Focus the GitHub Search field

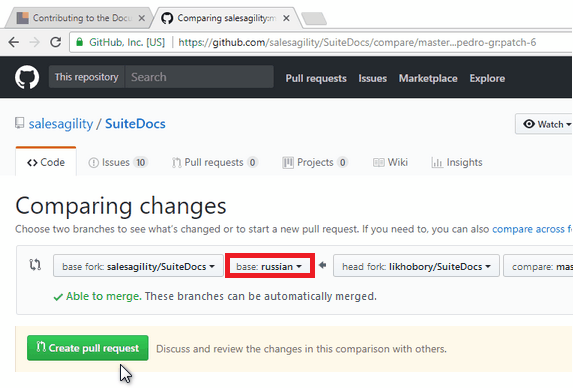[199, 77]
